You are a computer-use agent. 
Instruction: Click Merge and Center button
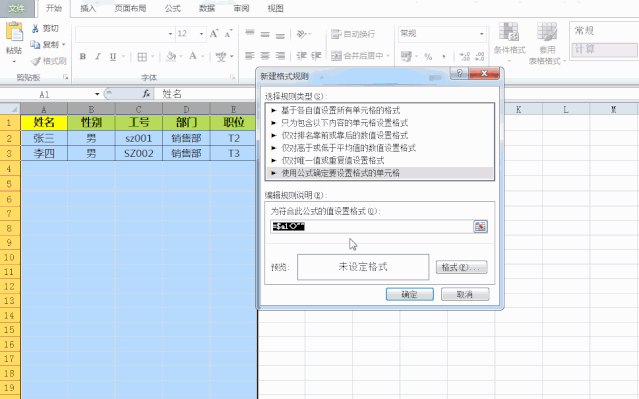click(357, 56)
